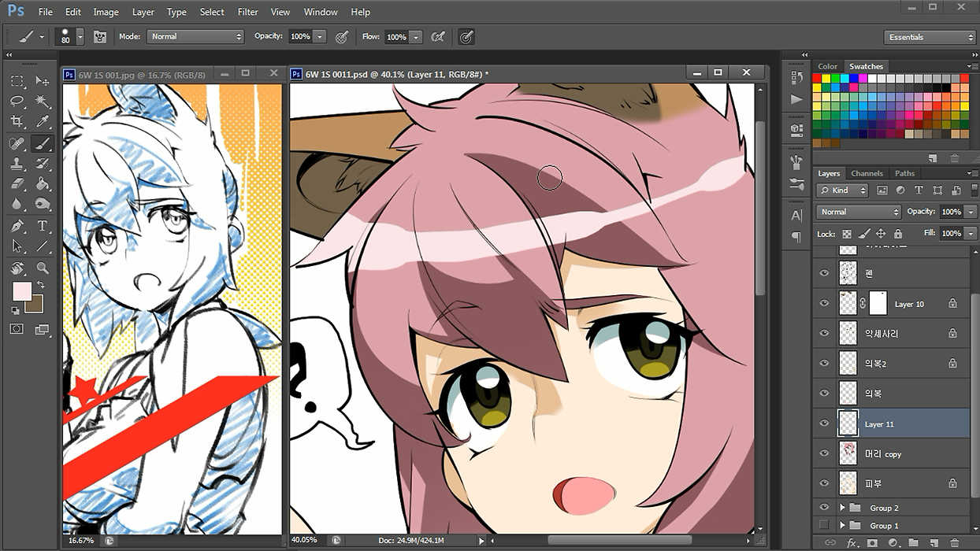
Task: Expand the Group 2 folder
Action: 842,508
